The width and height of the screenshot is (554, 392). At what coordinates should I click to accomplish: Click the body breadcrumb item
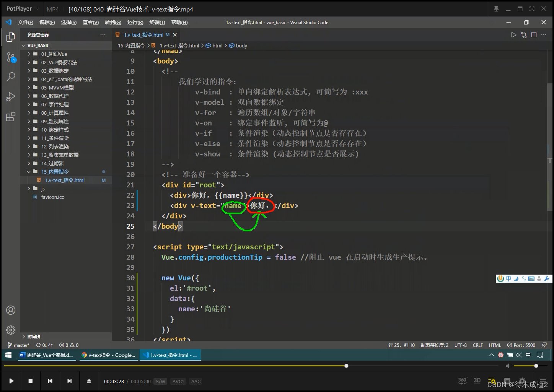tap(238, 46)
